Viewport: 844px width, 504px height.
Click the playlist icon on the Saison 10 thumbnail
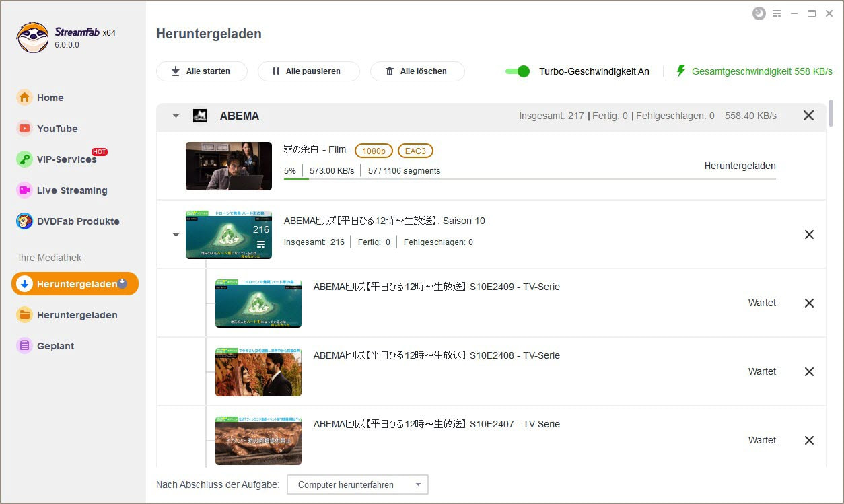tap(261, 244)
